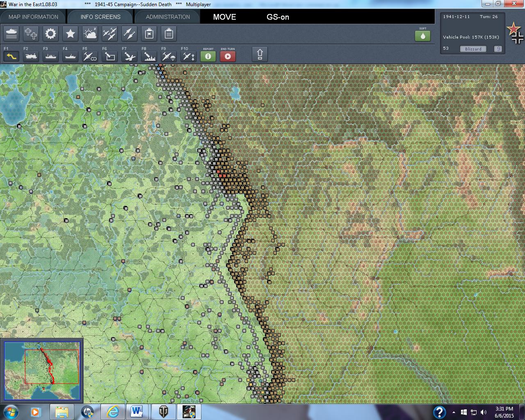The width and height of the screenshot is (525, 420).
Task: Open the victory star screen icon
Action: (70, 34)
